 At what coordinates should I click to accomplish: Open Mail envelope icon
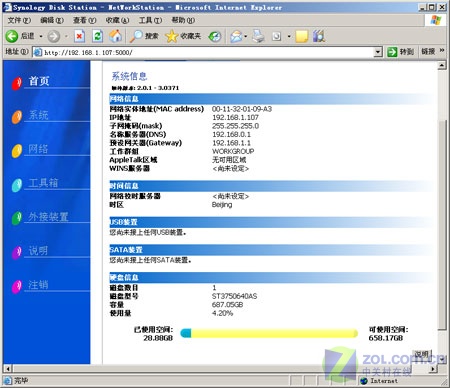pos(236,36)
